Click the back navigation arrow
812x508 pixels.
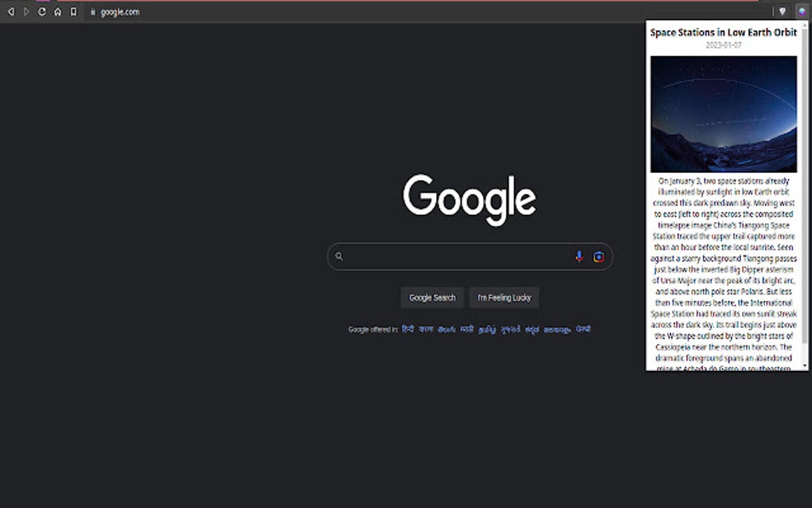point(10,12)
